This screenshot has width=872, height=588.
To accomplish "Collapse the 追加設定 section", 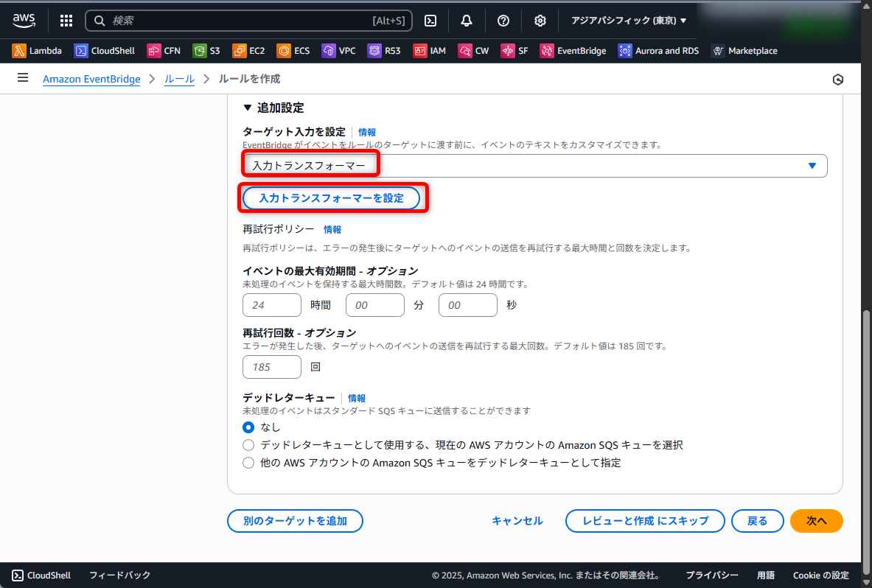I will 248,108.
